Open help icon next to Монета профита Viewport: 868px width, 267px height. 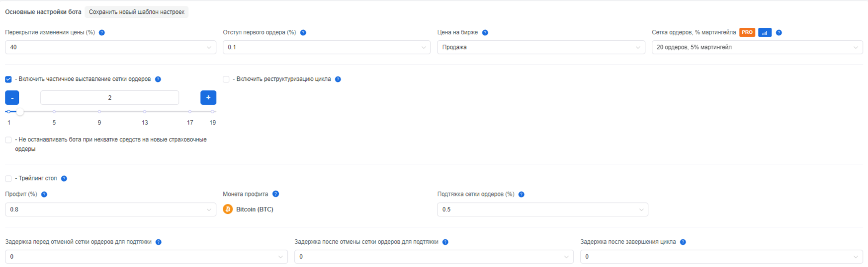pyautogui.click(x=276, y=194)
